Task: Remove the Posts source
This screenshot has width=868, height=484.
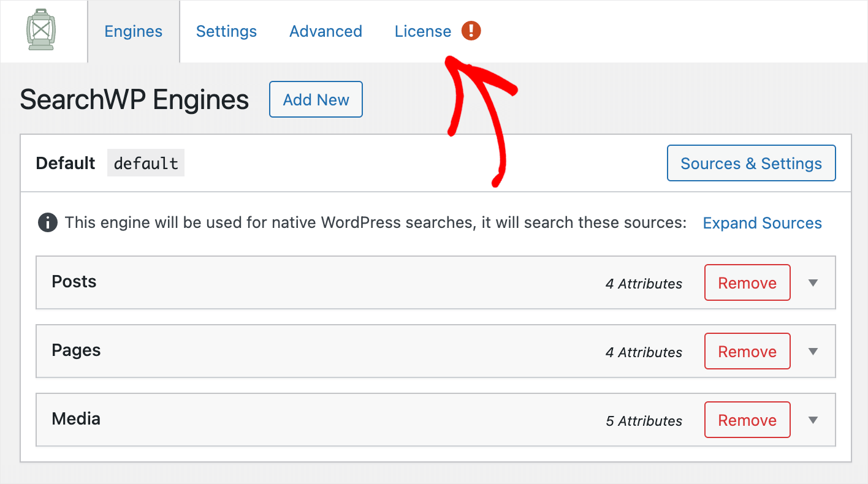Action: (x=747, y=283)
